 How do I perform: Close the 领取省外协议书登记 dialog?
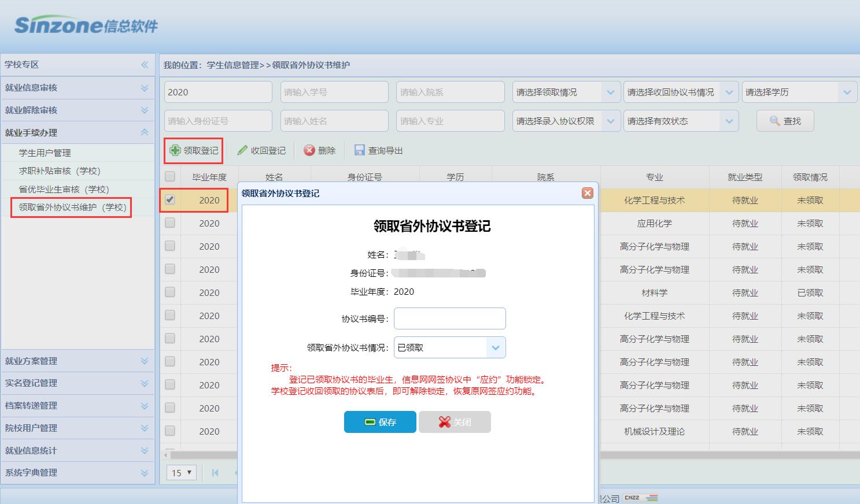coord(588,193)
